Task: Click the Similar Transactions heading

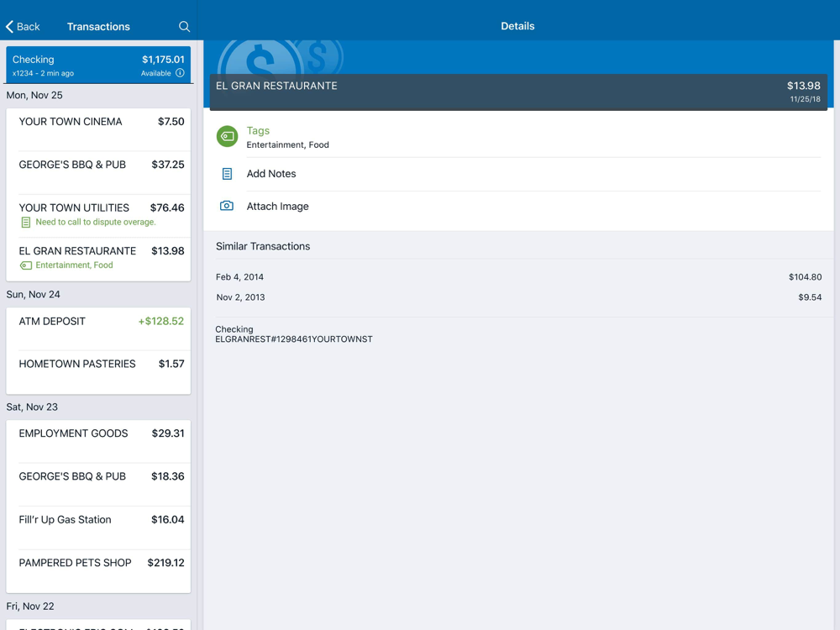Action: click(263, 246)
